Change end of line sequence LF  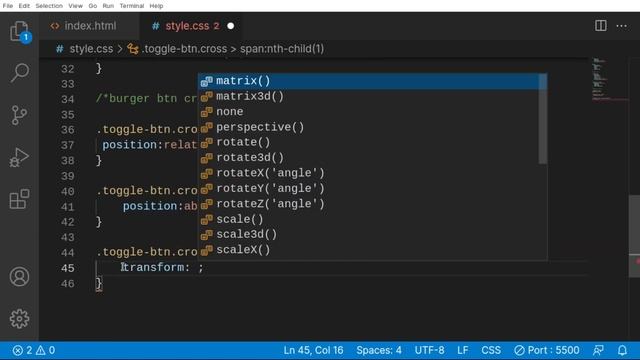(x=462, y=350)
